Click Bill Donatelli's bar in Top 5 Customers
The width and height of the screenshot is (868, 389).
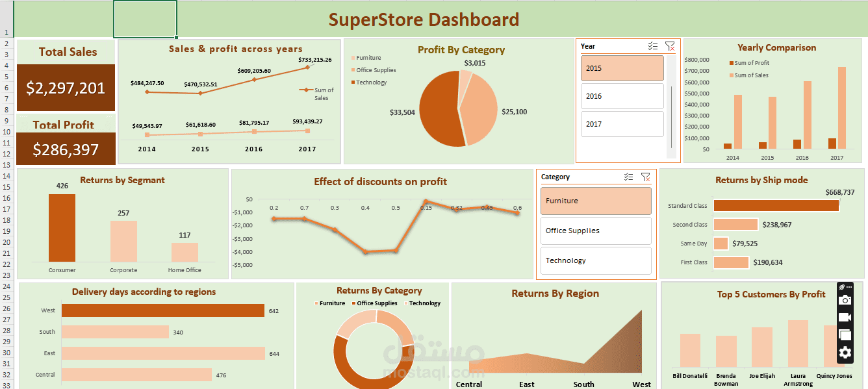[690, 351]
